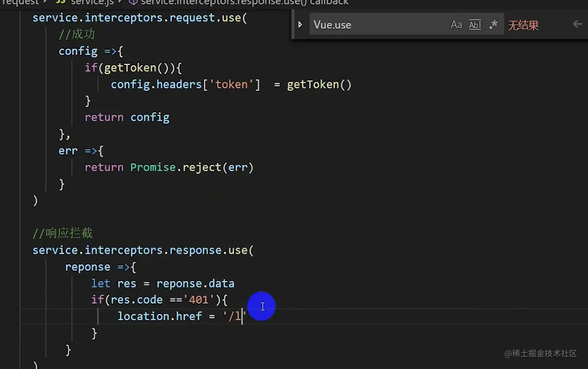
Task: Click the location.href = '/l' line
Action: point(182,317)
